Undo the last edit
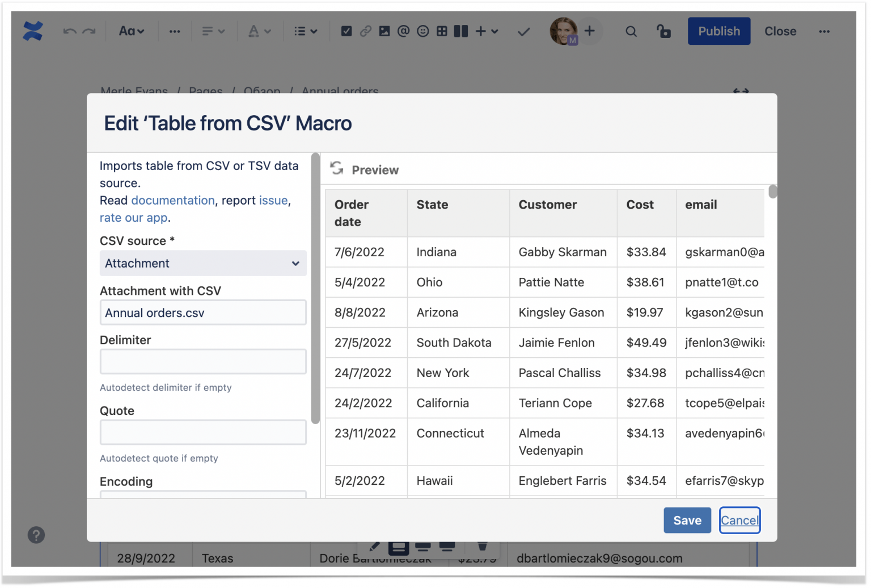This screenshot has height=588, width=871. coord(69,31)
